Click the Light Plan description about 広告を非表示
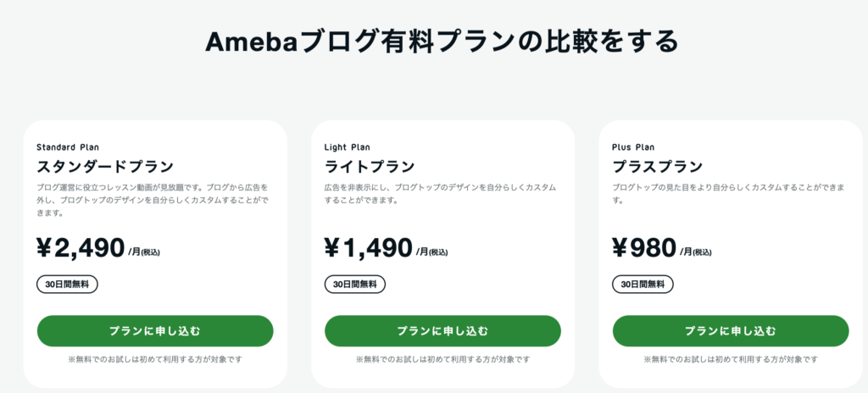The width and height of the screenshot is (868, 393). point(440,194)
